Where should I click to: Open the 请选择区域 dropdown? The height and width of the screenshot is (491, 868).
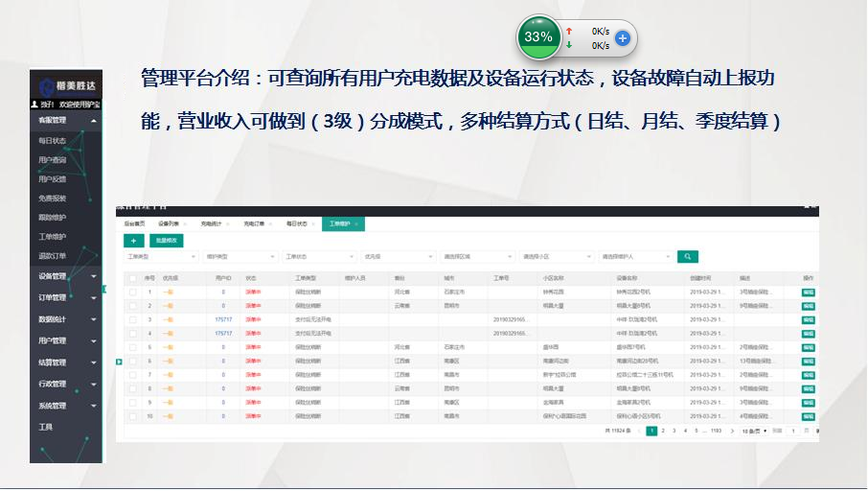coord(475,257)
